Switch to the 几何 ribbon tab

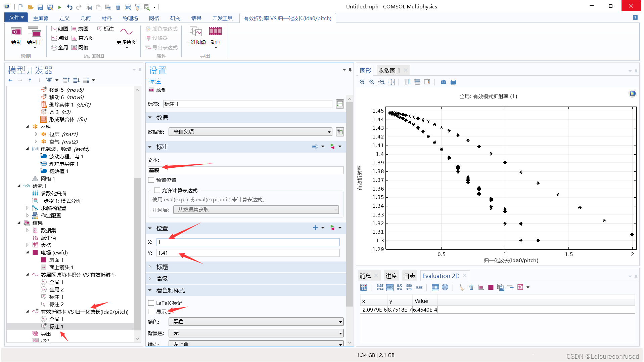(86, 18)
